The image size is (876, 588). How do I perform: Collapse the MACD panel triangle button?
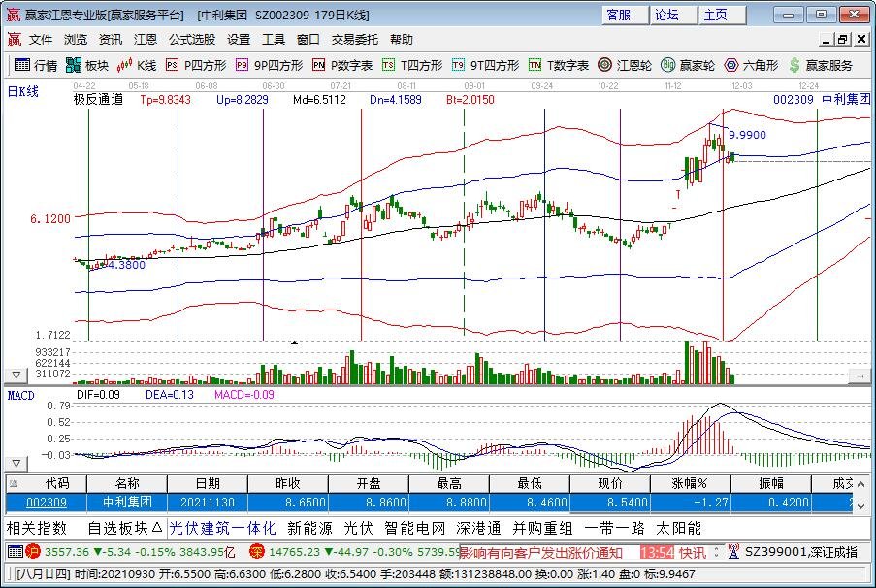tap(16, 464)
